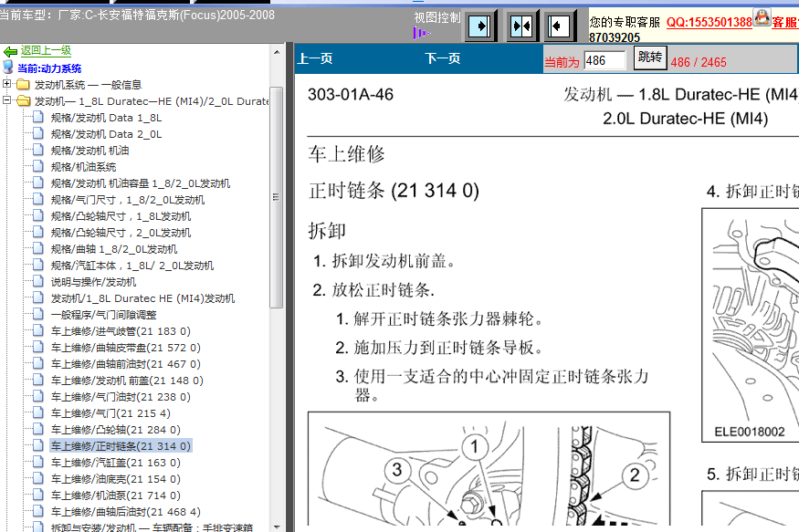Open 说明与操作/发动机

(93, 282)
